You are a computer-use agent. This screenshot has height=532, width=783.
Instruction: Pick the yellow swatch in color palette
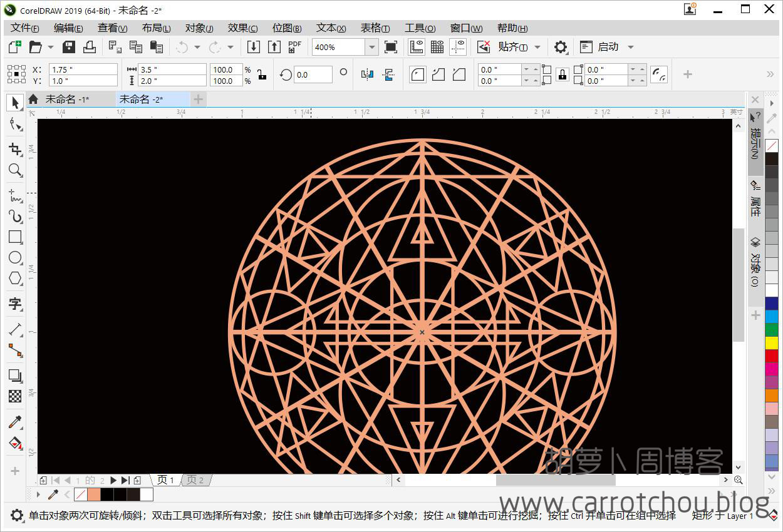click(x=772, y=342)
